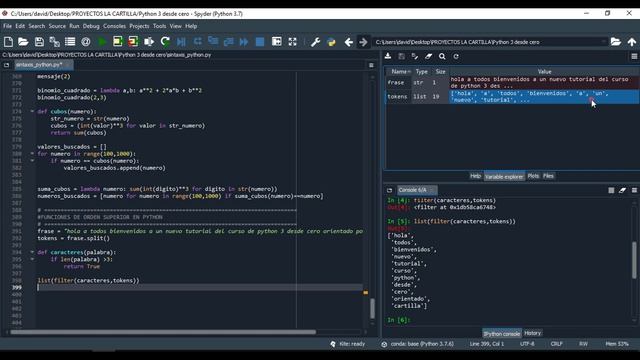Screen dimensions: 640x360
Task: Switch to the Plots tab
Action: (x=533, y=176)
